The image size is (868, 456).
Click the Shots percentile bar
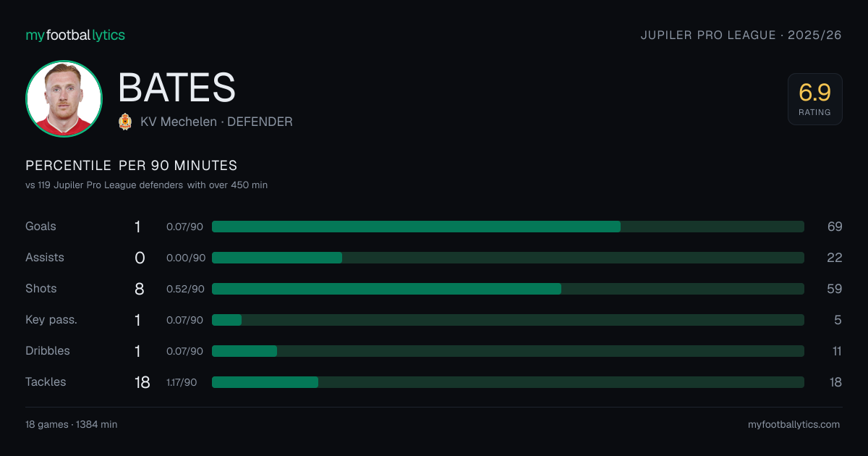[x=508, y=289]
